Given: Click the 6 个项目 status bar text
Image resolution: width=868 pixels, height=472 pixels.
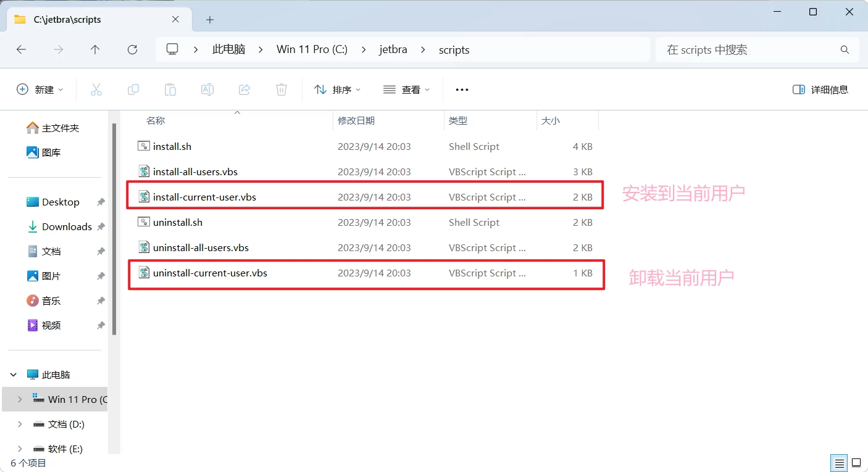Looking at the screenshot, I should 28,463.
